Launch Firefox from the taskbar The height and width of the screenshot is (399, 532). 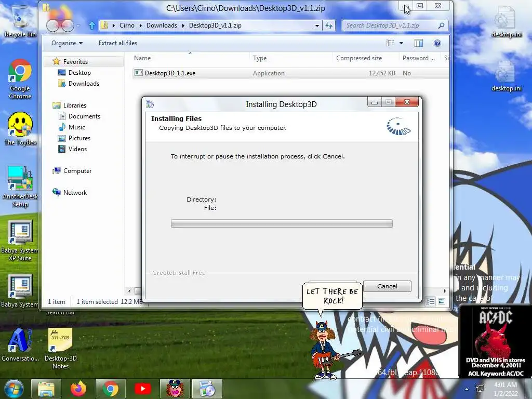(x=78, y=389)
